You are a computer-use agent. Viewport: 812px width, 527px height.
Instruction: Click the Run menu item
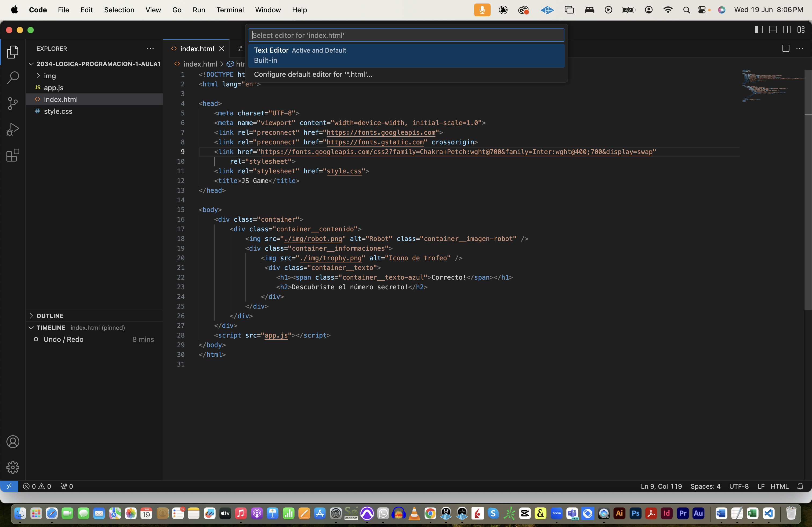pyautogui.click(x=199, y=10)
